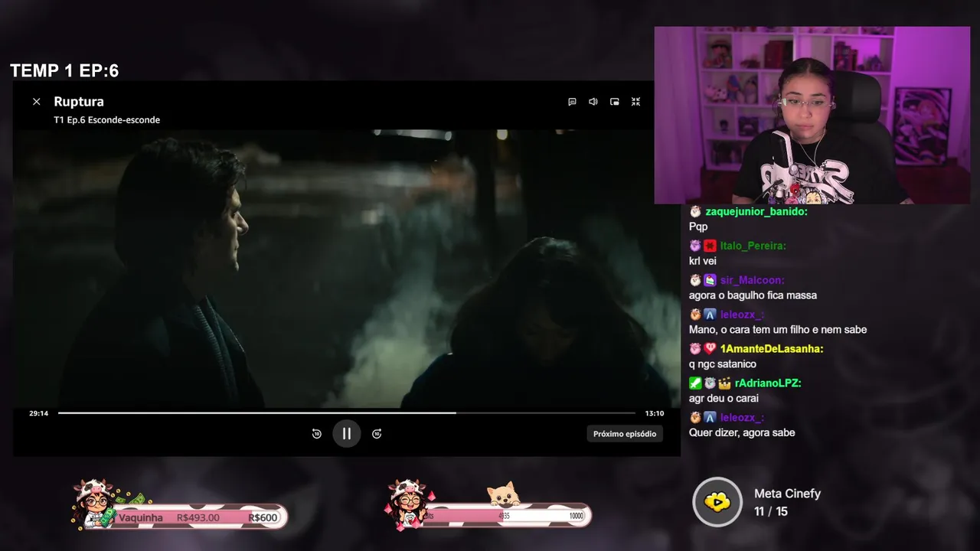Click the video progress bar
Viewport: 980px width, 551px height.
[x=347, y=413]
